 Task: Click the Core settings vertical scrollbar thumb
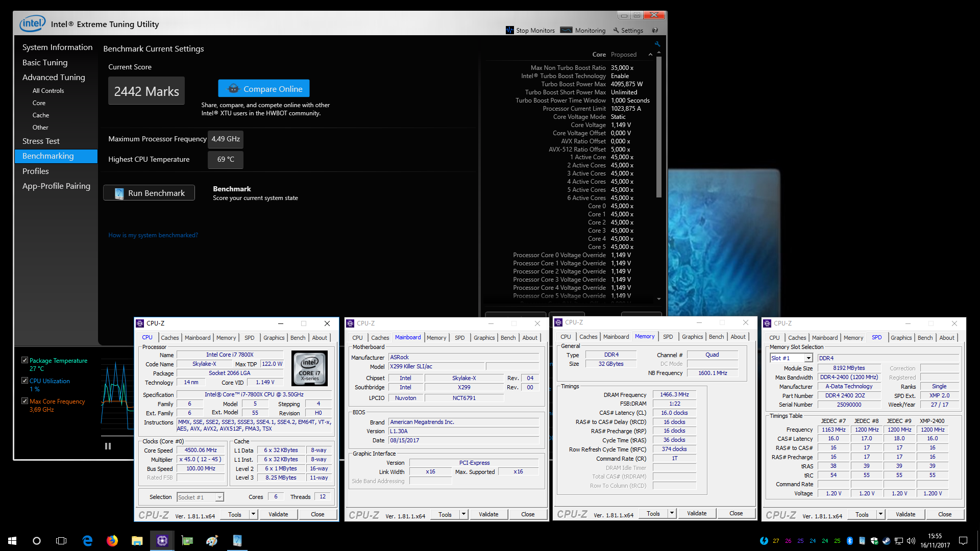(659, 127)
